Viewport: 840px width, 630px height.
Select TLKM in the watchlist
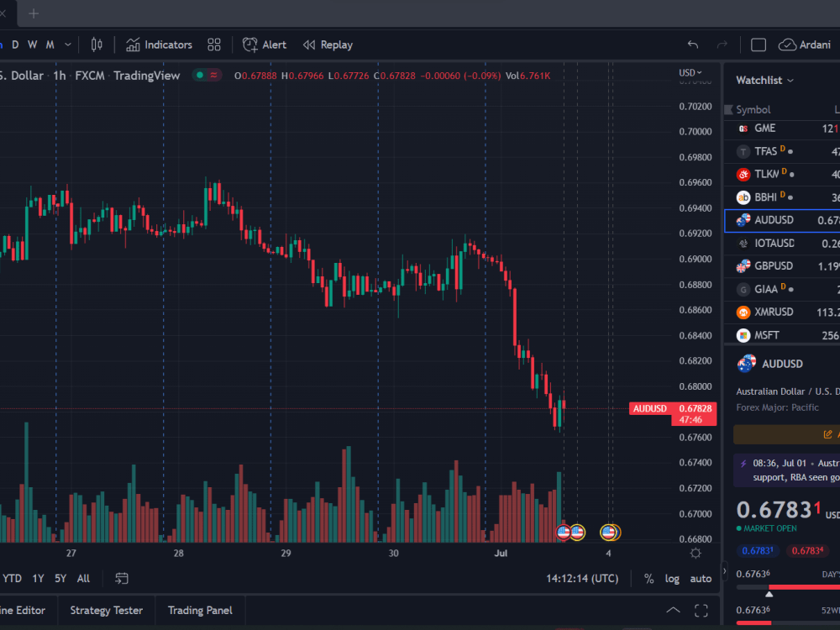(x=782, y=174)
